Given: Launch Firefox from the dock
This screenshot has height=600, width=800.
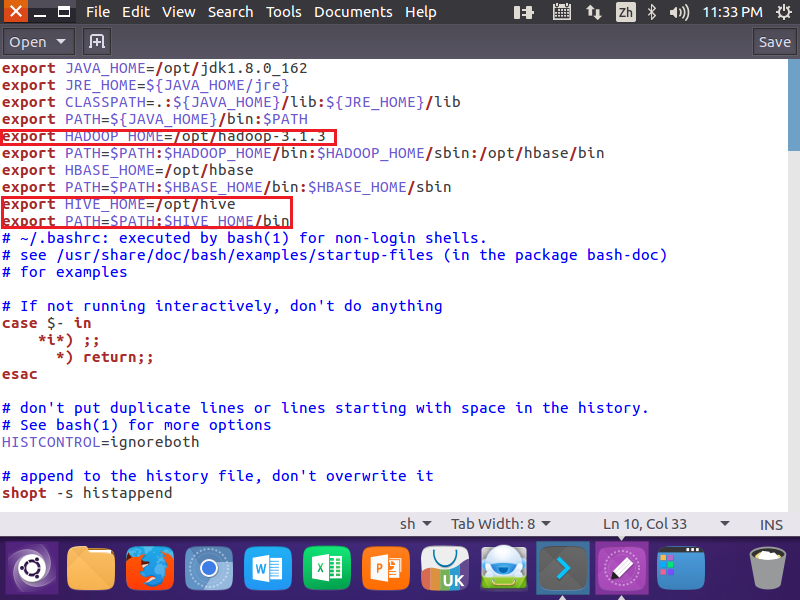Looking at the screenshot, I should coord(150,568).
